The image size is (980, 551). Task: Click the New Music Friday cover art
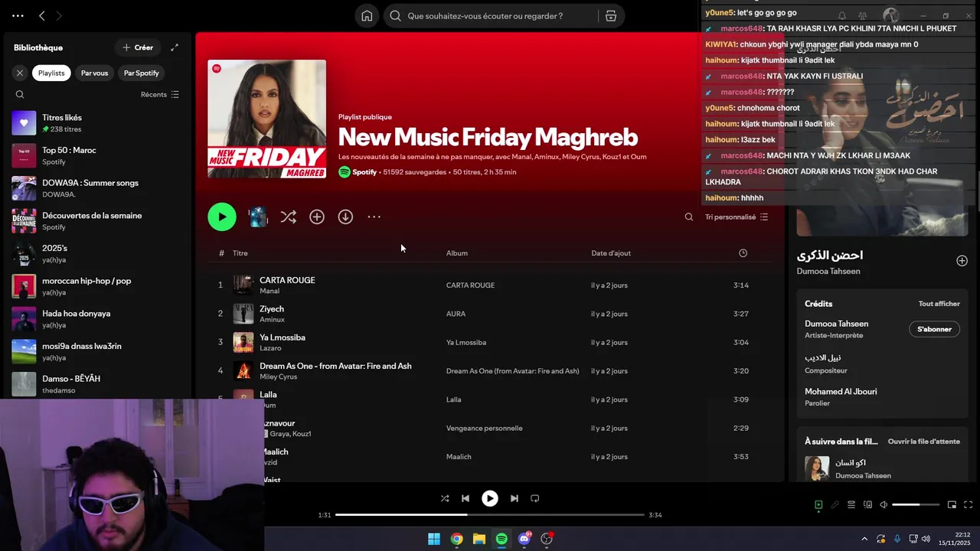tap(266, 119)
